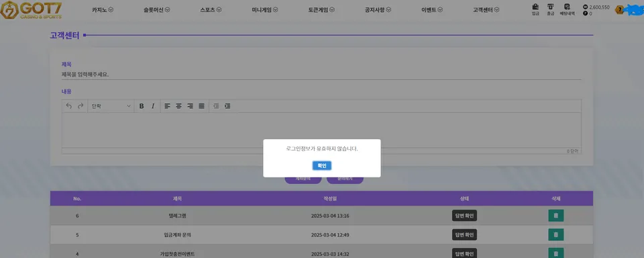The image size is (644, 258).
Task: Click the dialog message 로그인정보가 유효하지 않습니다
Action: coord(321,148)
